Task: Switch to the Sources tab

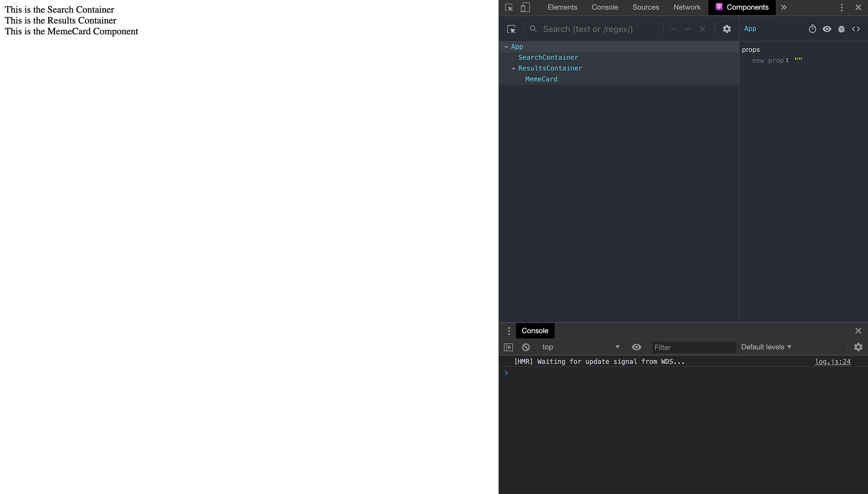Action: click(x=645, y=7)
